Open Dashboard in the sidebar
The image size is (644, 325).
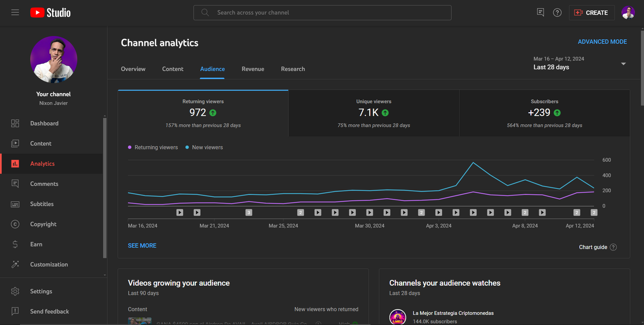click(51, 123)
